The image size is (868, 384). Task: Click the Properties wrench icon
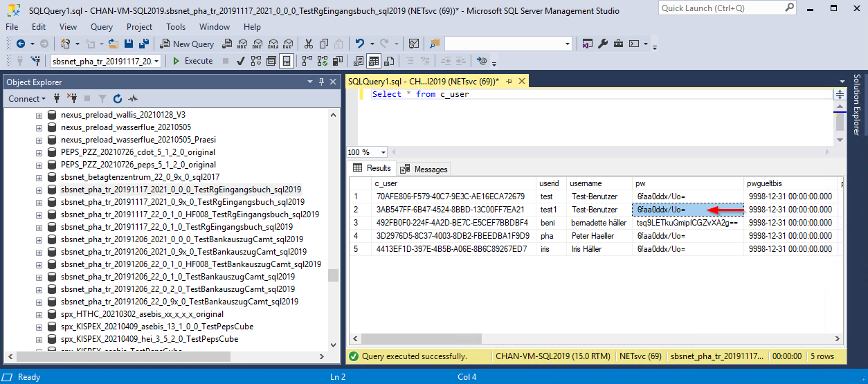pos(602,44)
